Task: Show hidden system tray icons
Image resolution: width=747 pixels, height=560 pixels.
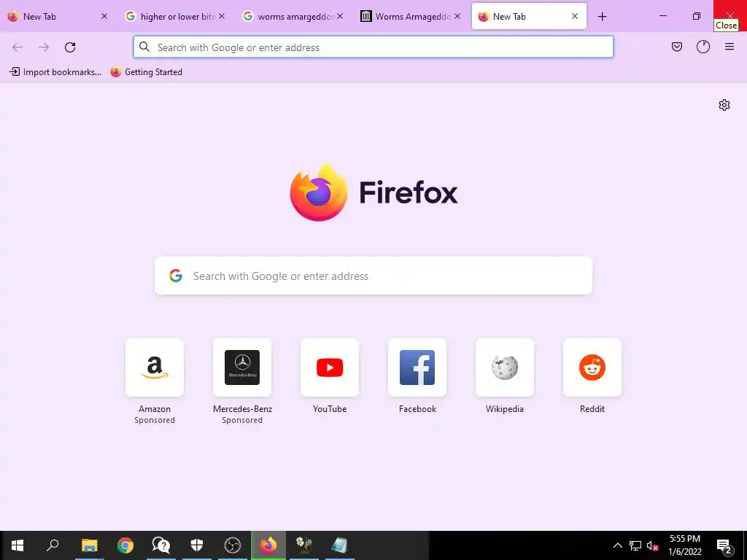Action: pos(617,545)
